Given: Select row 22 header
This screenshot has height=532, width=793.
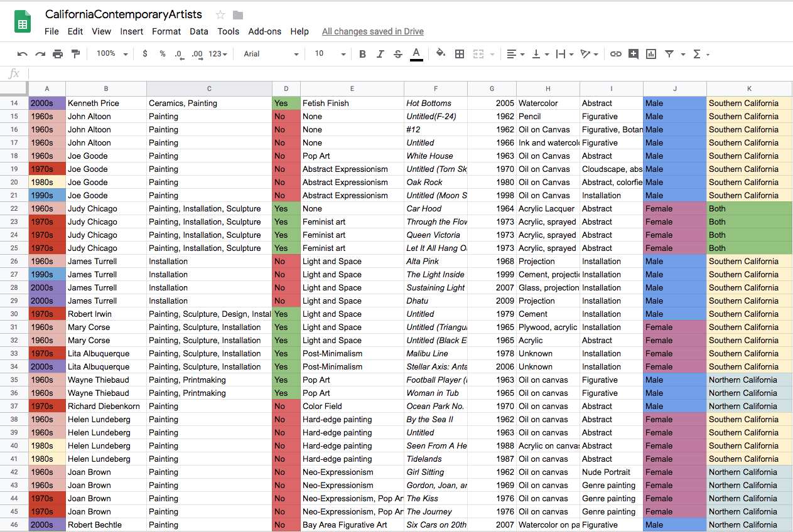Looking at the screenshot, I should [14, 209].
